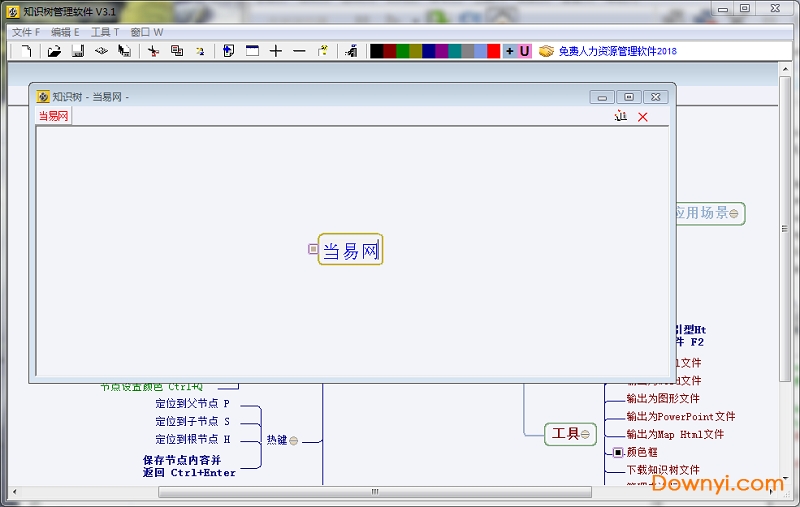The height and width of the screenshot is (507, 800).
Task: Select the teal color swatch
Action: point(455,51)
